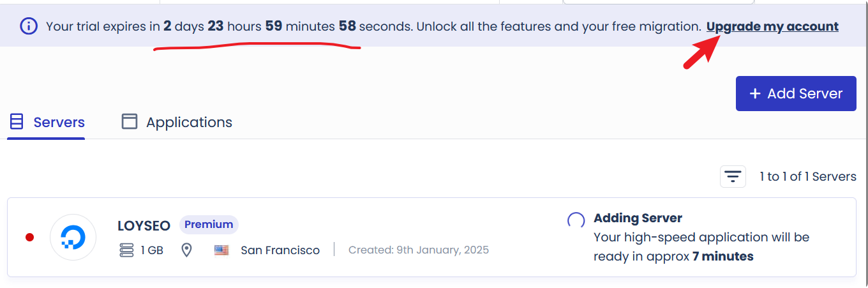Image resolution: width=868 pixels, height=288 pixels.
Task: Switch to the Servers tab
Action: tap(47, 122)
